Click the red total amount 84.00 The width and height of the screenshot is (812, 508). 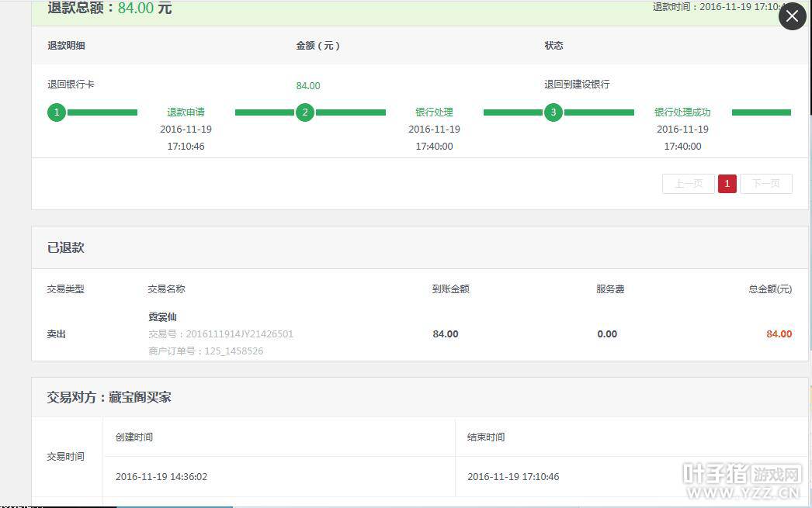pos(779,334)
